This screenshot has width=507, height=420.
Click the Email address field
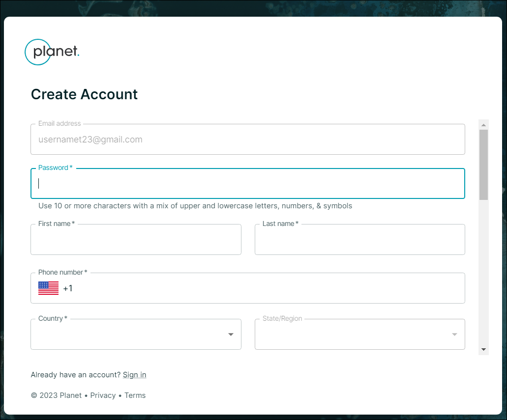(x=247, y=140)
